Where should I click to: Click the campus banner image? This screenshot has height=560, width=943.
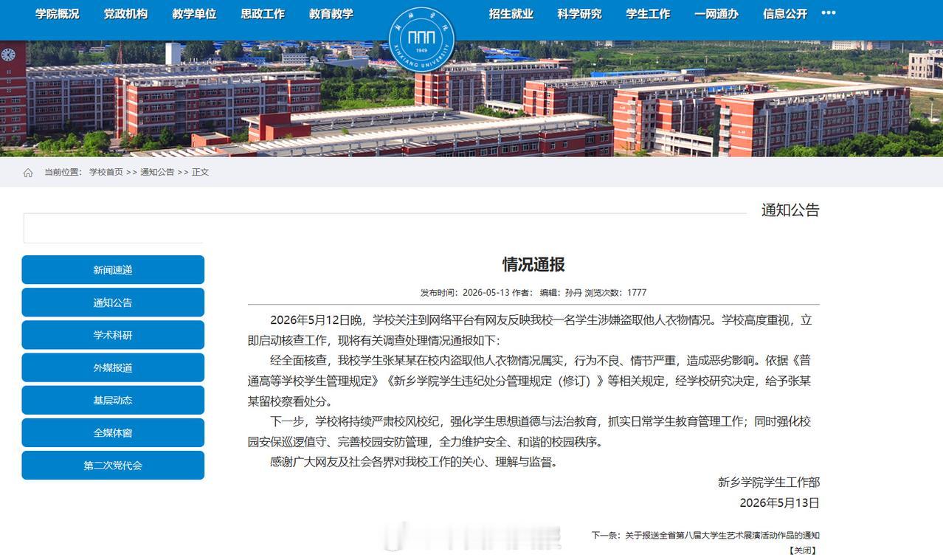pyautogui.click(x=471, y=99)
